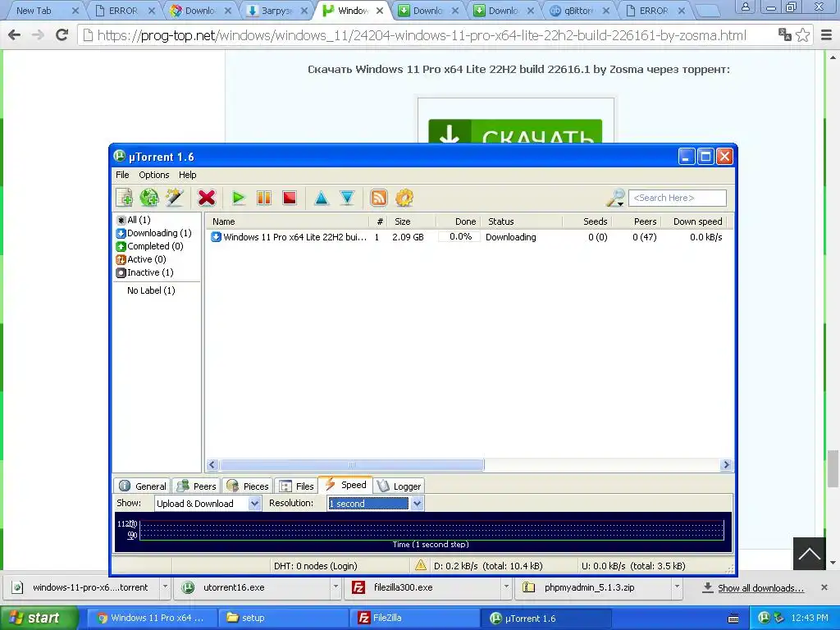The width and height of the screenshot is (840, 630).
Task: Sort by the Peers column header
Action: [x=637, y=221]
